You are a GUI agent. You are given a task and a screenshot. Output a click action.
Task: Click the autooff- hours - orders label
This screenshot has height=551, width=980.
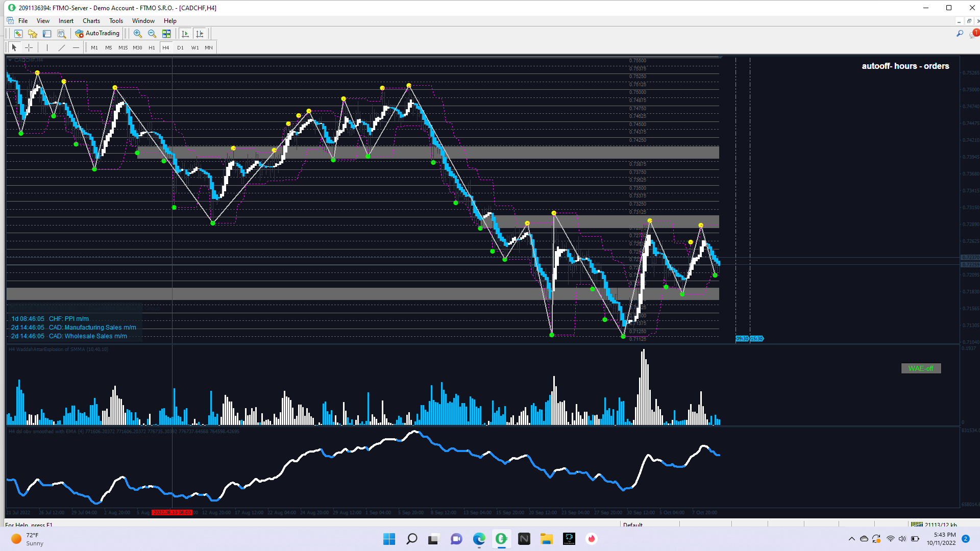tap(905, 66)
